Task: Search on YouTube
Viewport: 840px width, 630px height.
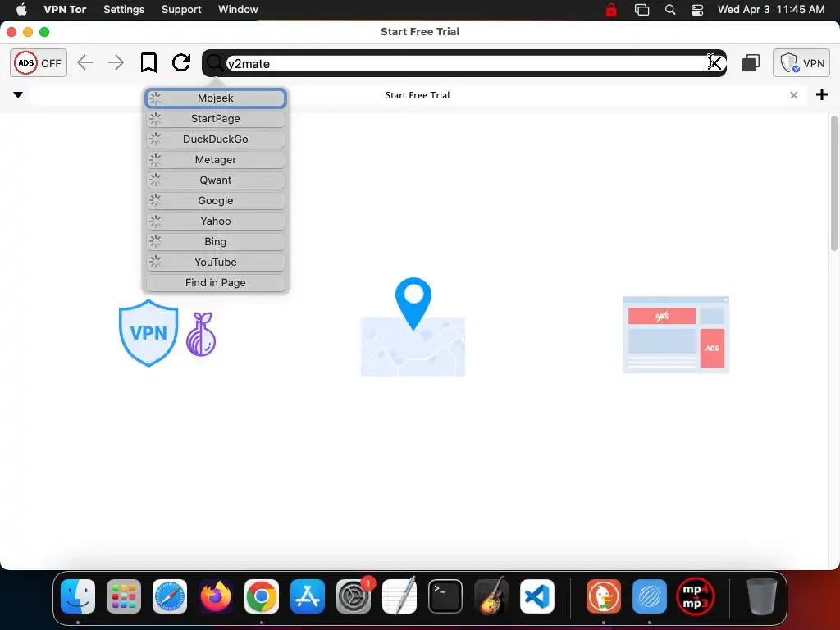Action: [216, 262]
